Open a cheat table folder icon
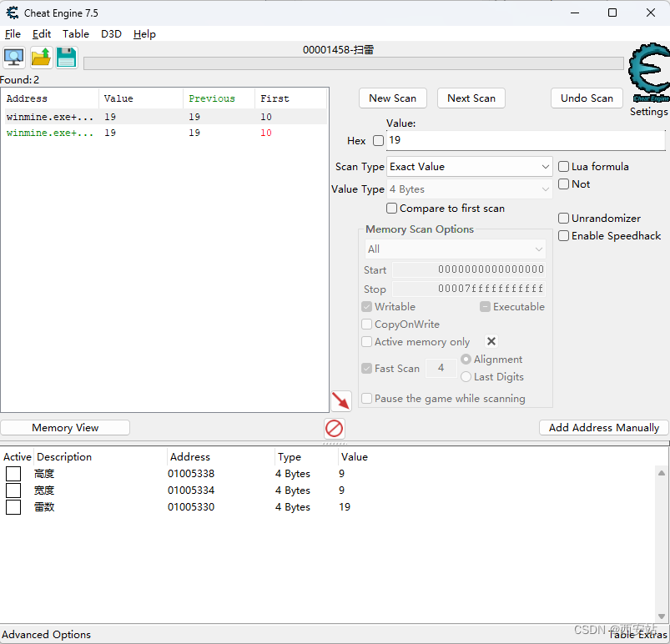The width and height of the screenshot is (670, 644). click(41, 58)
